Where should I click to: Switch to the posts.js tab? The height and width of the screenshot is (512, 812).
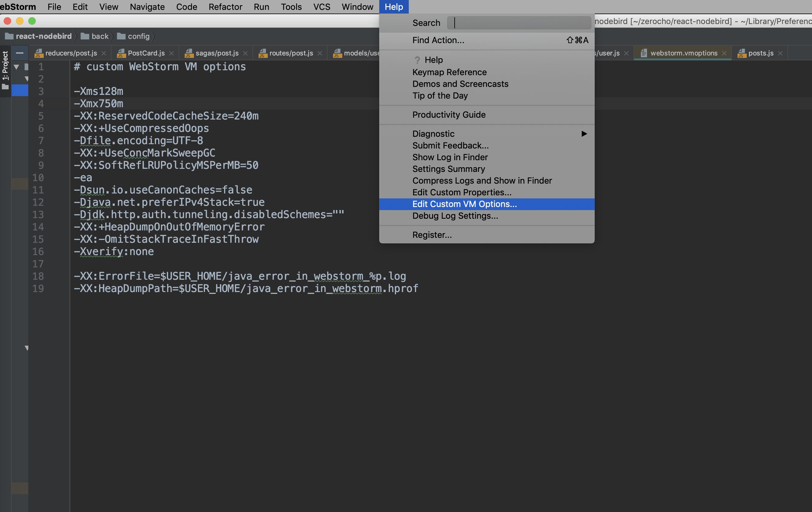click(760, 53)
